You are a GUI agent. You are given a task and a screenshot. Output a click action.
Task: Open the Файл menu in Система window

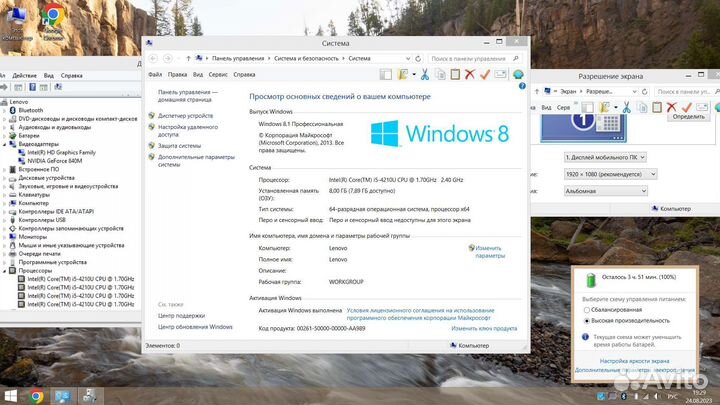pyautogui.click(x=155, y=74)
